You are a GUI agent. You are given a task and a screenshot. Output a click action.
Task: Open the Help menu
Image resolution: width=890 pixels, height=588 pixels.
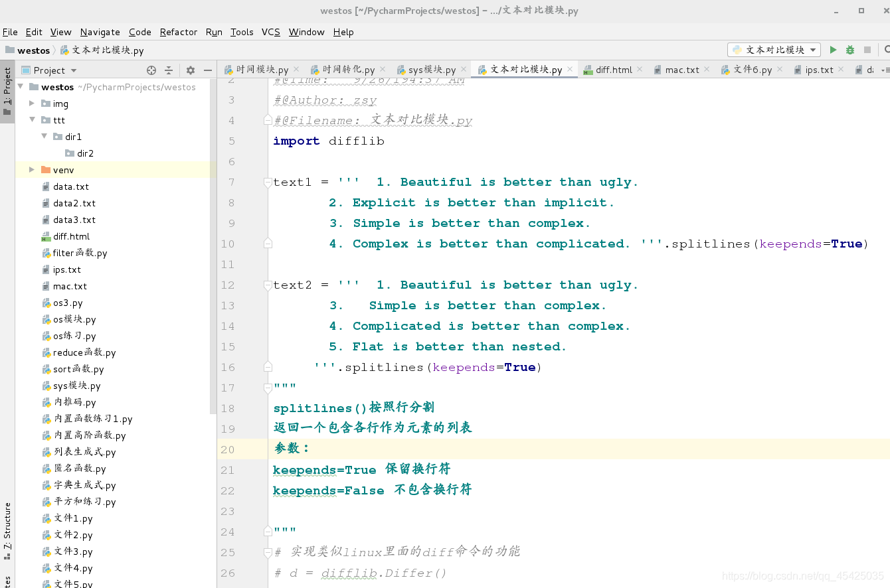[x=343, y=32]
